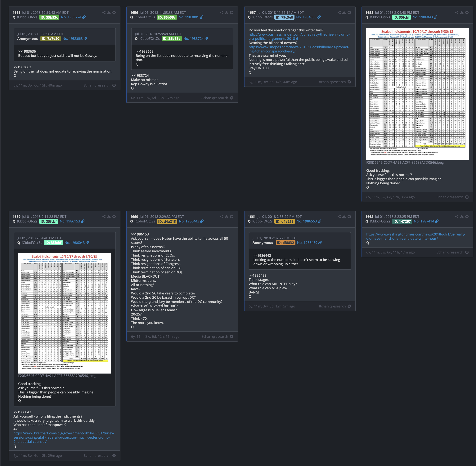Click the x-circle icon in post 1662 footer
Viewport: 476px width, 466px height.
click(467, 252)
